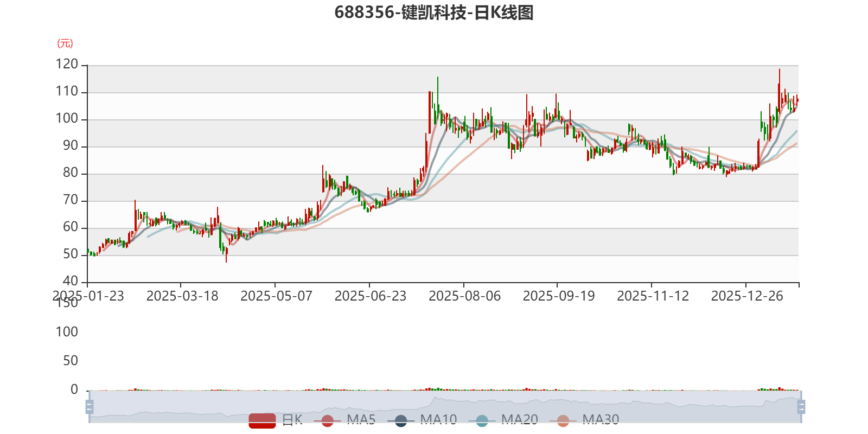Click the 2025-09-19 date axis label

click(x=559, y=296)
